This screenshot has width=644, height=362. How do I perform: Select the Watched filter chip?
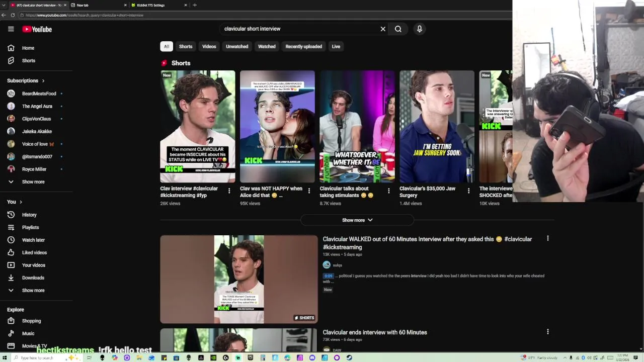tap(267, 46)
